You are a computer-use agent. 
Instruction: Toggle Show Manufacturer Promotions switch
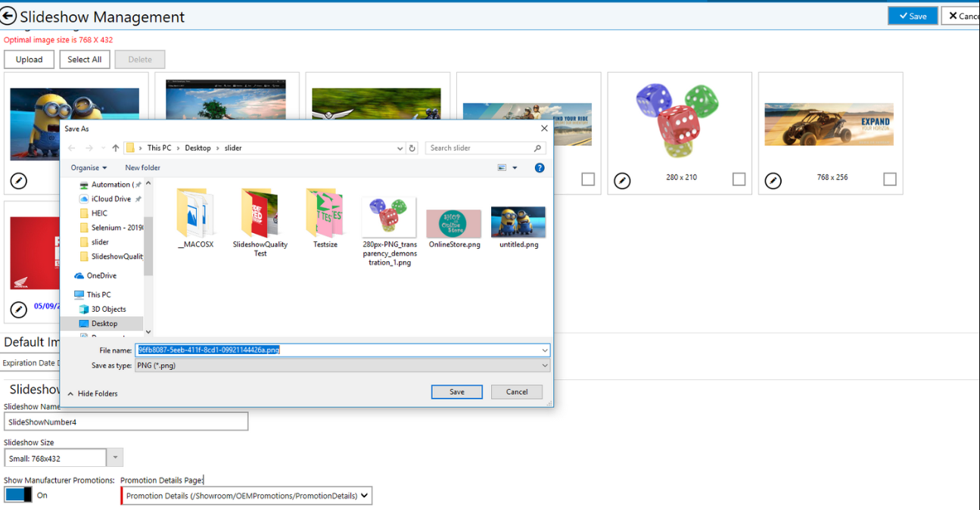click(18, 495)
